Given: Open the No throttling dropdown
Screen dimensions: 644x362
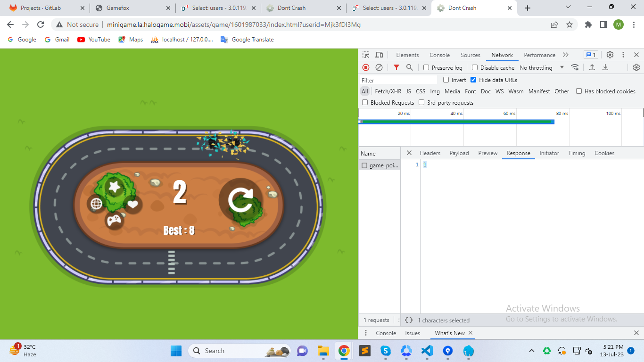Looking at the screenshot, I should click(541, 67).
